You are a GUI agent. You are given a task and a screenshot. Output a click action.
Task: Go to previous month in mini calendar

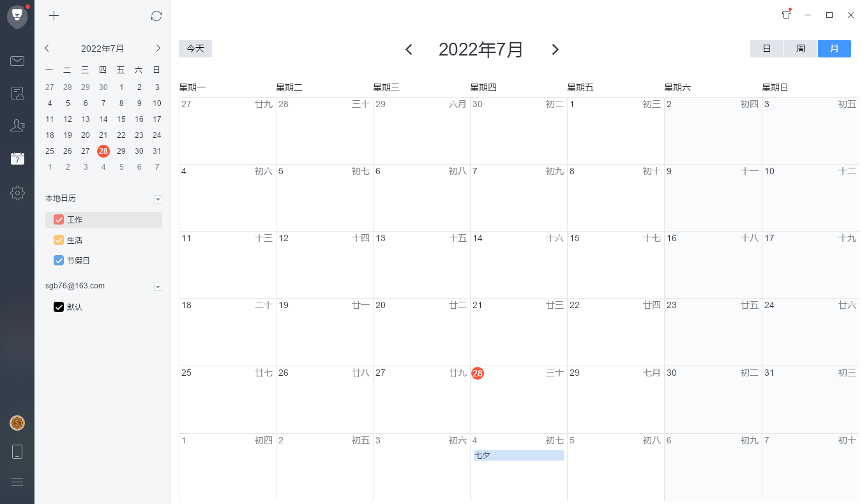click(x=47, y=48)
